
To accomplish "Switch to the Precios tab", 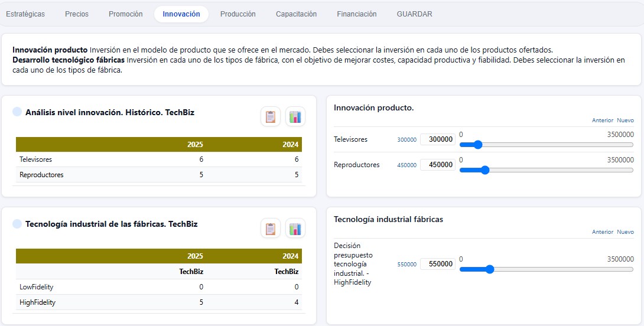I will (x=77, y=14).
